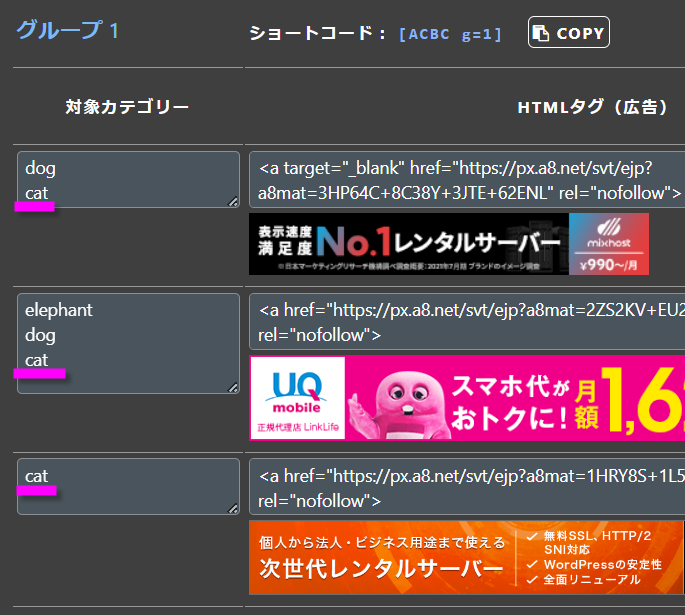Click resize handle of the elephant category textarea
This screenshot has height=615, width=685.
click(x=233, y=387)
